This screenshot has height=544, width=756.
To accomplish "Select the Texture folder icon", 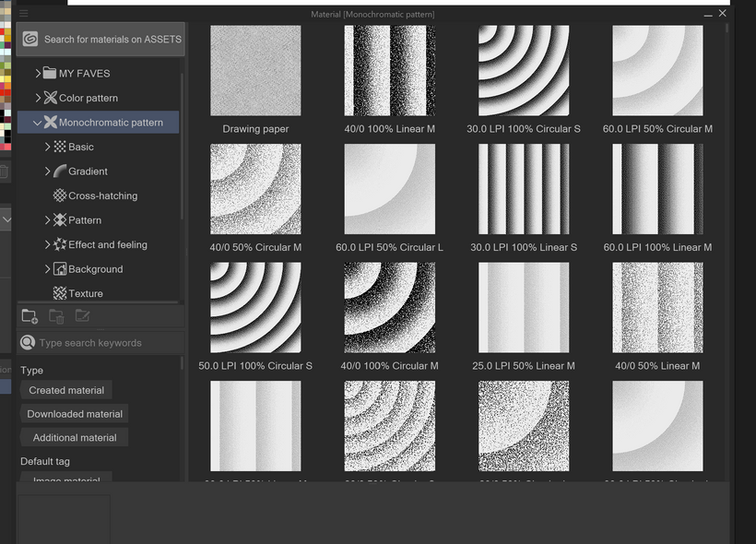I will (60, 293).
